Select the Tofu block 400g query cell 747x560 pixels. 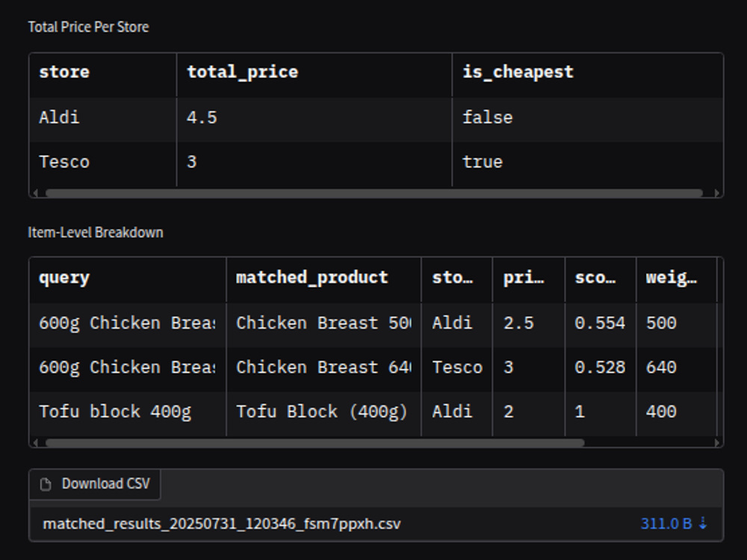(128, 412)
